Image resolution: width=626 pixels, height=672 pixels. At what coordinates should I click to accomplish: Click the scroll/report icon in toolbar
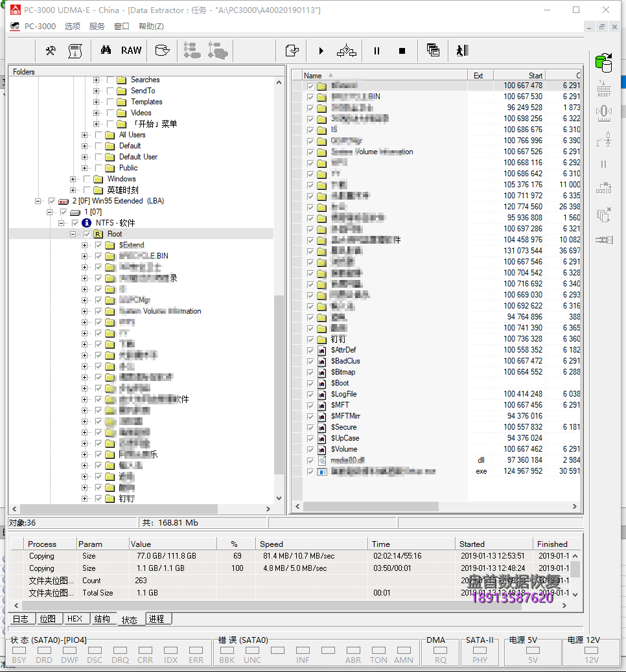[x=75, y=51]
